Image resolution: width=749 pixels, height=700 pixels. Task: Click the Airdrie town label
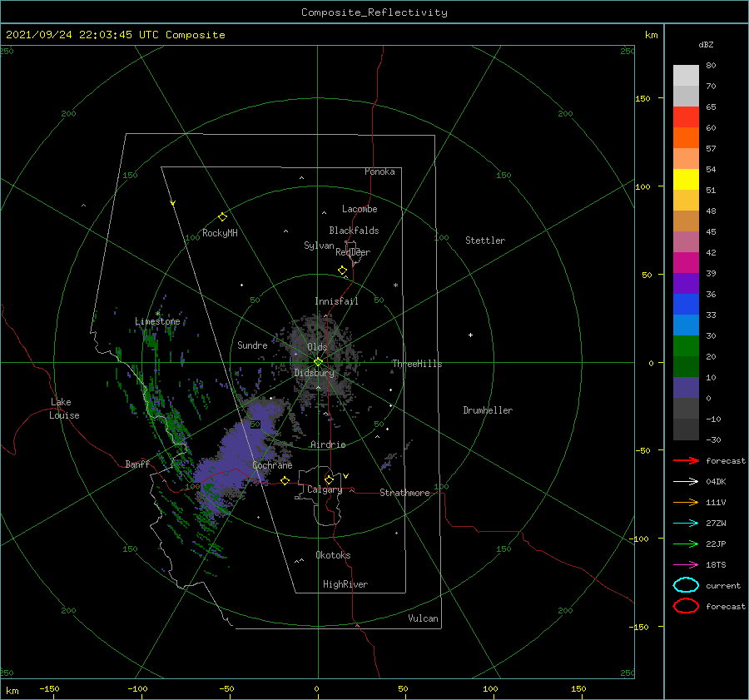pos(328,444)
